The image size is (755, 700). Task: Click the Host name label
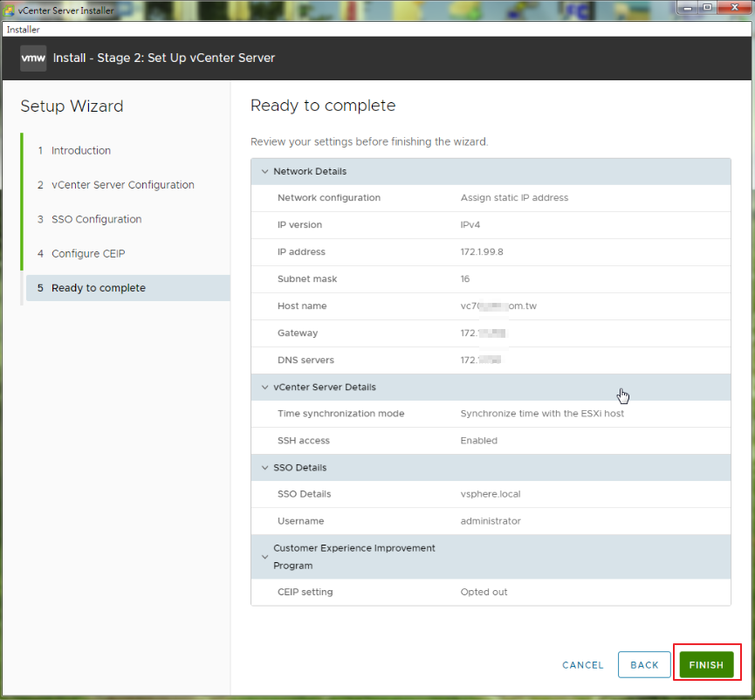pos(302,305)
